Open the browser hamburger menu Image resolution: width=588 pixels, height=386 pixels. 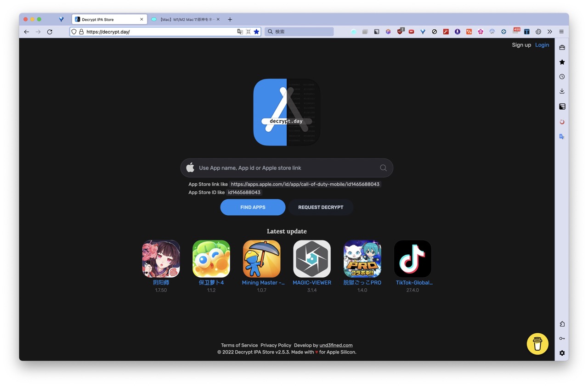pyautogui.click(x=561, y=32)
